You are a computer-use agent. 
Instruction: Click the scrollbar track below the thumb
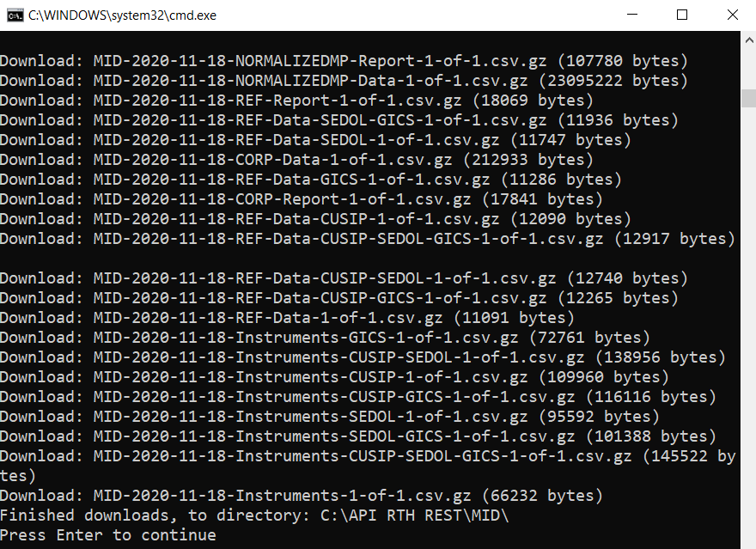click(x=749, y=327)
